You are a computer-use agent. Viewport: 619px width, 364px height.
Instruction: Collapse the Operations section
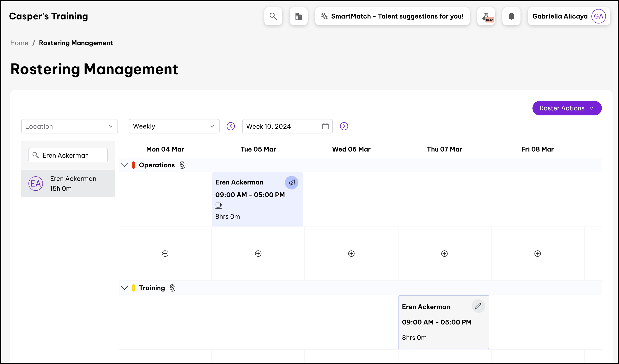(x=124, y=165)
